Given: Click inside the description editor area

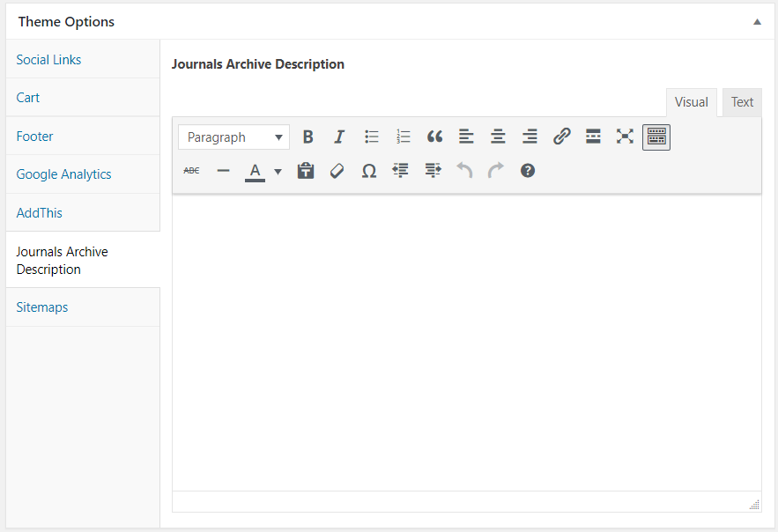Looking at the screenshot, I should point(466,342).
